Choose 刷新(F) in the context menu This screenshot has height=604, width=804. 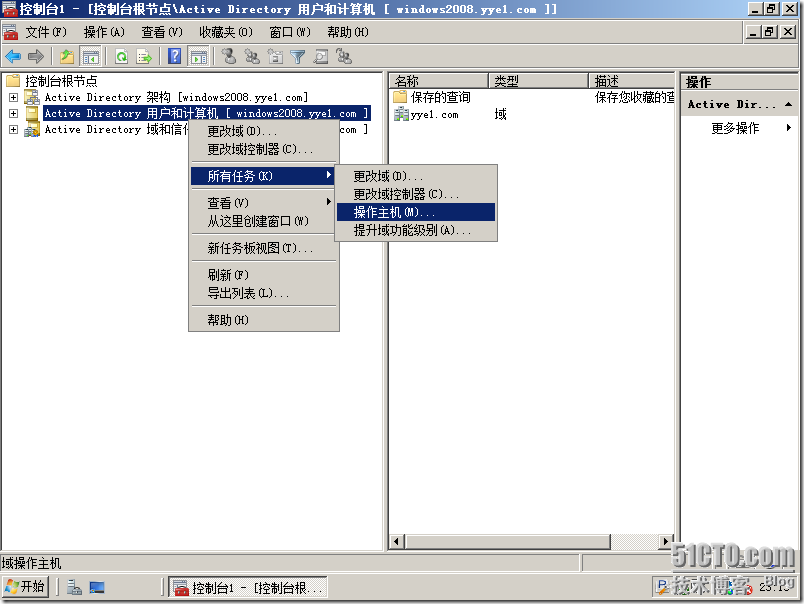(x=264, y=275)
